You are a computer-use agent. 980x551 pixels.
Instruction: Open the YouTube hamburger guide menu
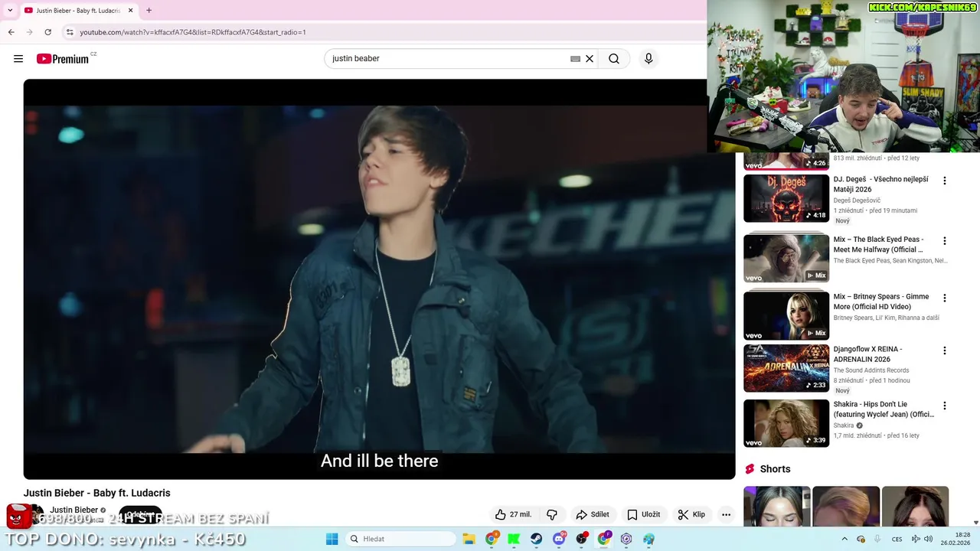click(x=18, y=59)
